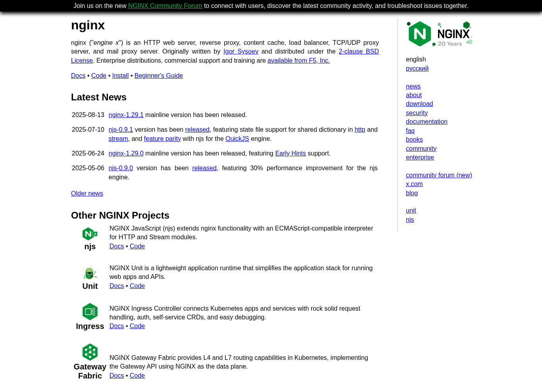Open Docs link for NGINX Unit

pos(117,286)
